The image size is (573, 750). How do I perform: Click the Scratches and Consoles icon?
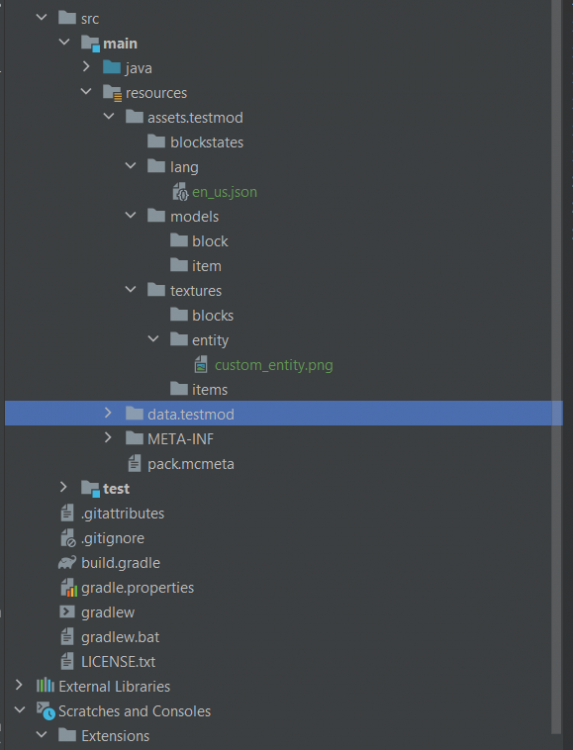click(x=46, y=711)
